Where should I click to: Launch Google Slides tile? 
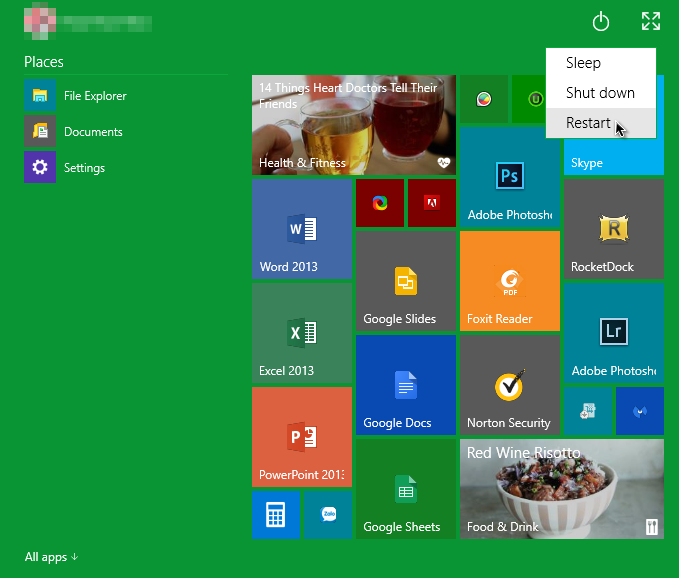(x=406, y=281)
